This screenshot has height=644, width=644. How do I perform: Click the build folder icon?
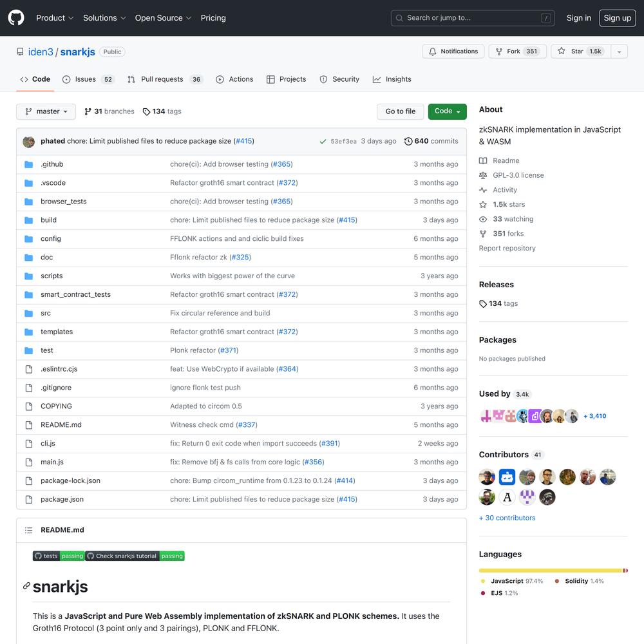[29, 220]
